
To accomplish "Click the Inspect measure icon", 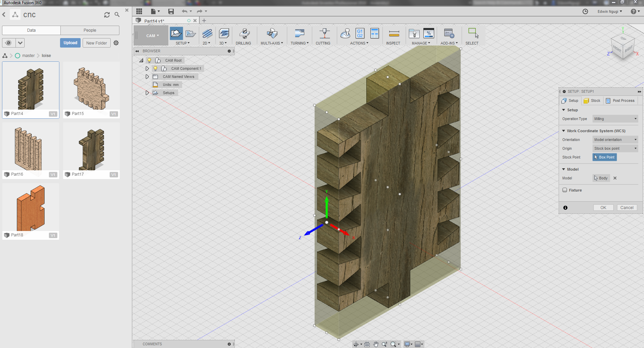I will pyautogui.click(x=394, y=34).
